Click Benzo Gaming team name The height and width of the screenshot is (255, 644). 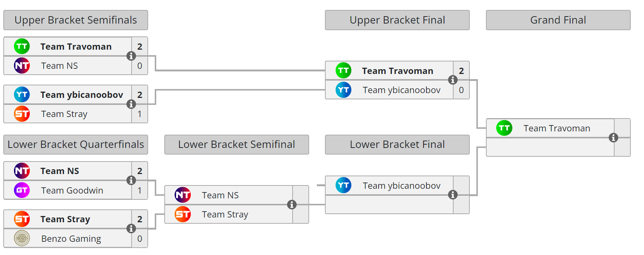point(71,239)
